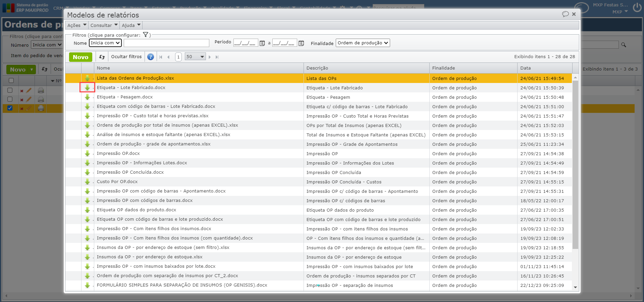Open the blue help question mark icon
Viewport: 644px width, 302px height.
151,57
